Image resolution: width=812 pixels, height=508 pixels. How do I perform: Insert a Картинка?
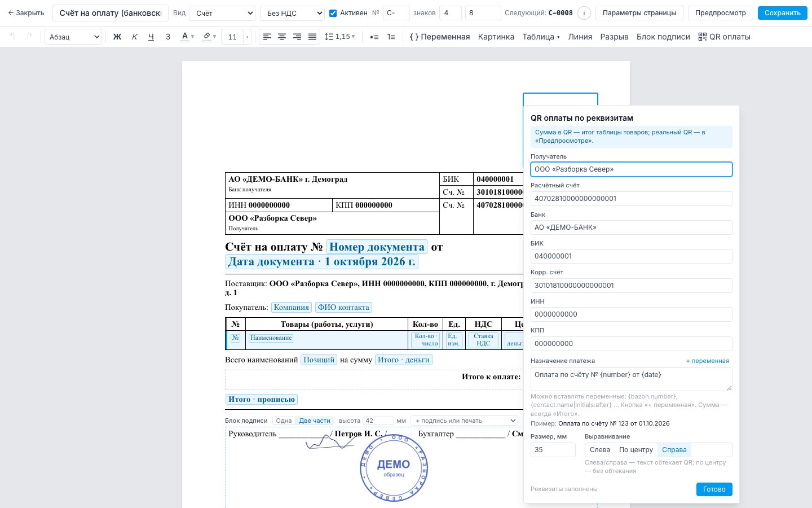pyautogui.click(x=496, y=37)
